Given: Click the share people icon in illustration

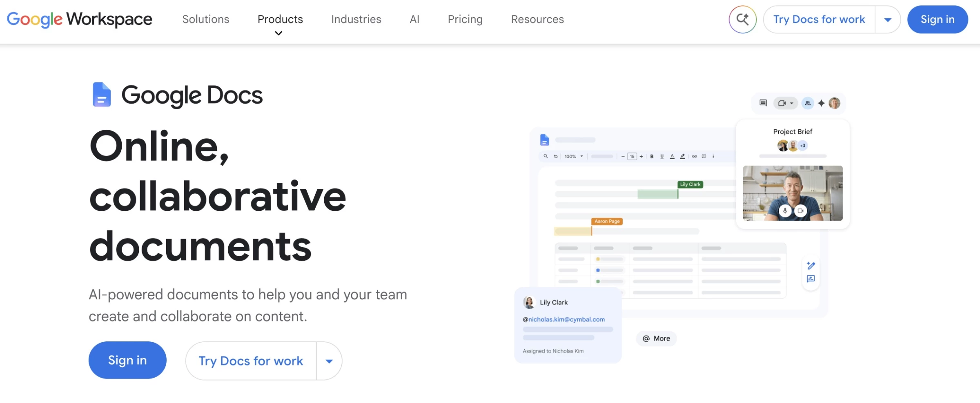Looking at the screenshot, I should coord(807,103).
